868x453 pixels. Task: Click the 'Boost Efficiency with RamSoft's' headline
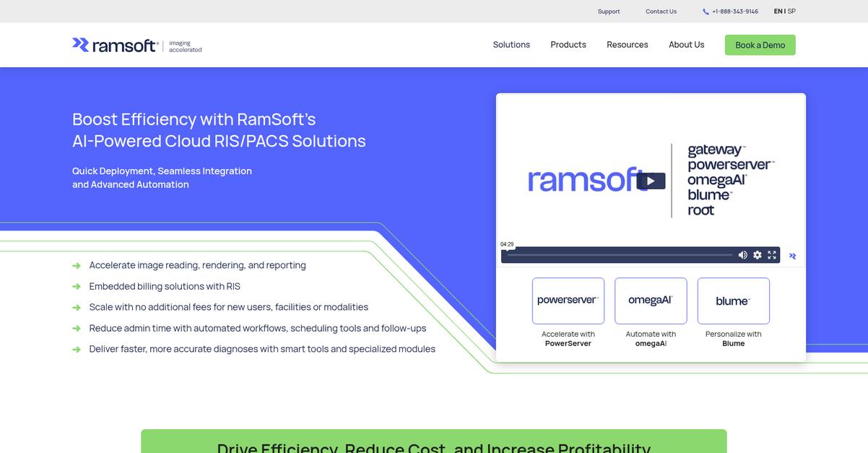(194, 119)
